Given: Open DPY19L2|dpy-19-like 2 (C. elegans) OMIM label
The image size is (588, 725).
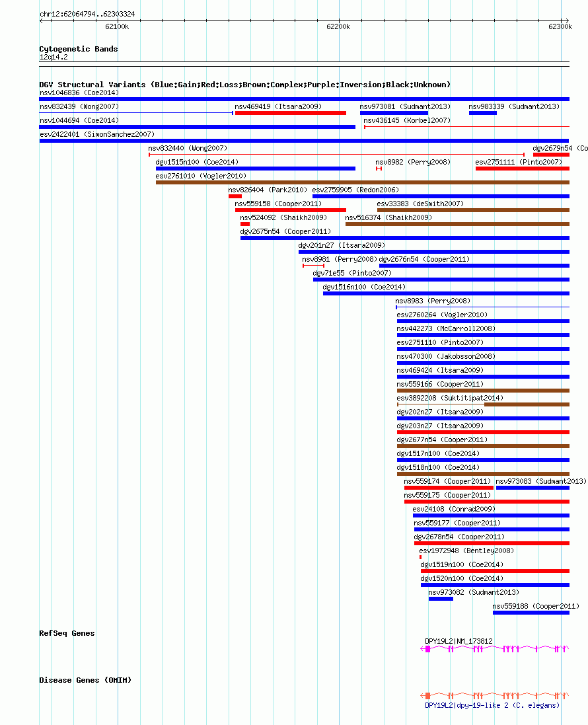Looking at the screenshot, I should tap(492, 705).
